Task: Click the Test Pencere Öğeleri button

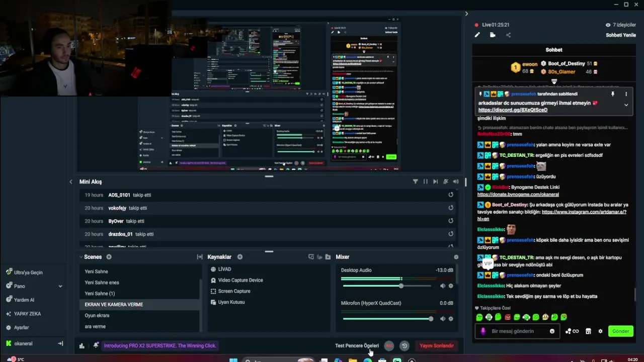Action: tap(357, 345)
